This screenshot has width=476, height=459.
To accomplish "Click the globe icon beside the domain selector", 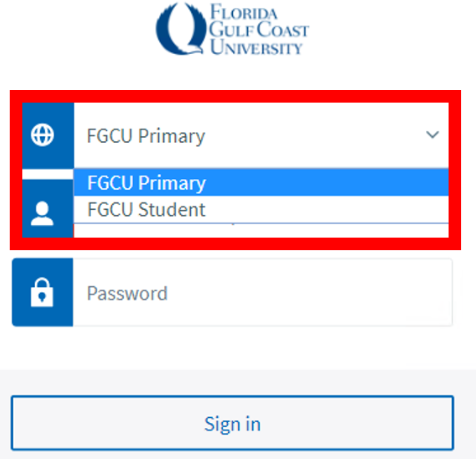I will coord(42,135).
